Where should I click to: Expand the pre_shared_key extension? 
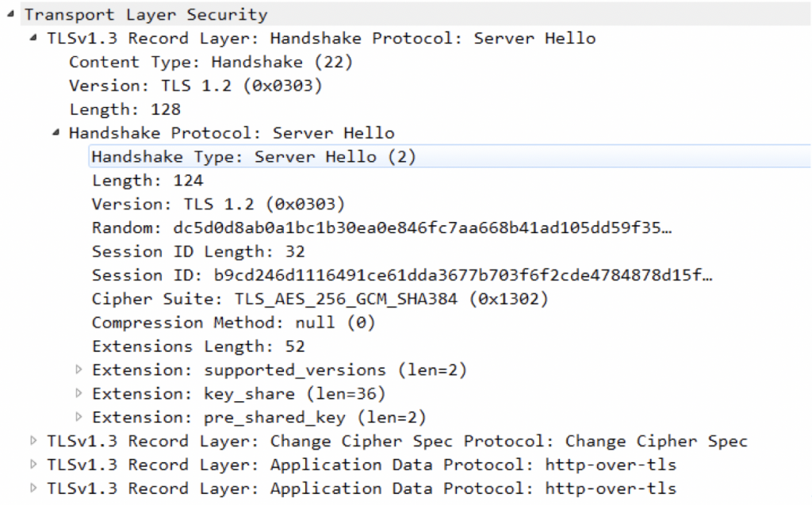(x=78, y=417)
